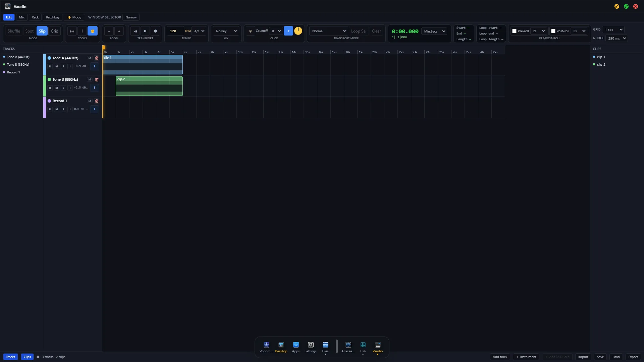Viewport: 644px width, 362px height.
Task: Open the Pre-roll 2s duration dropdown
Action: pos(539,31)
